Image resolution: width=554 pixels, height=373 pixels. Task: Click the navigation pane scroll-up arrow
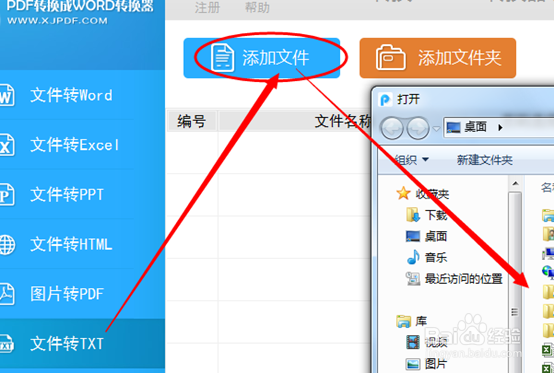coord(515,183)
